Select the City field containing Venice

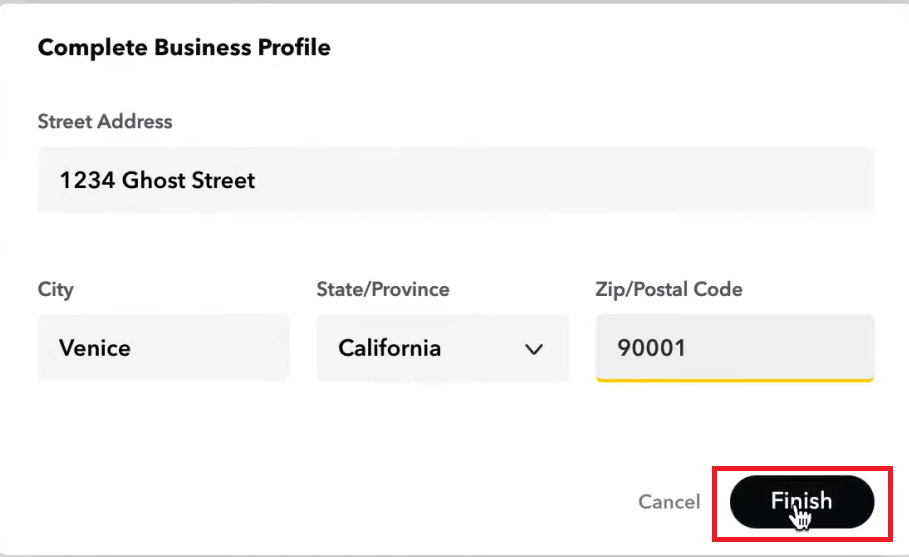(x=163, y=348)
